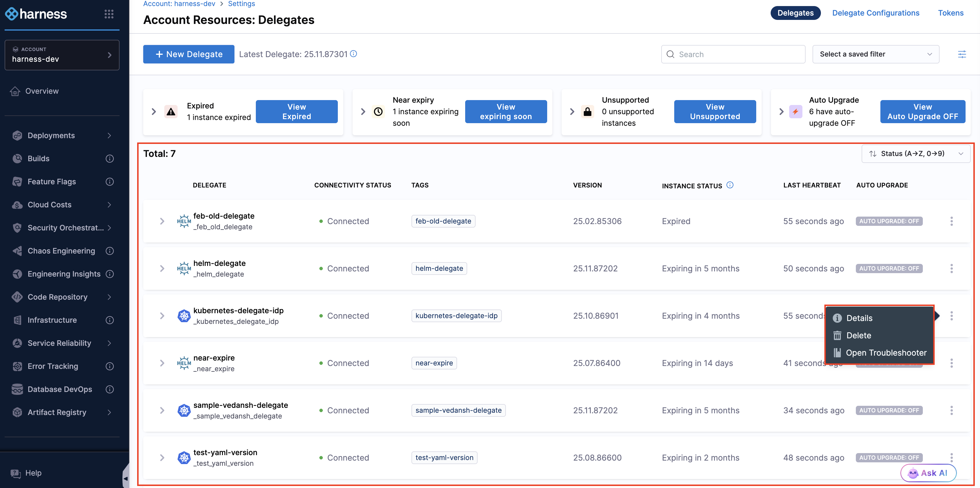The height and width of the screenshot is (488, 980).
Task: Click the New Delegate button
Action: pyautogui.click(x=189, y=54)
